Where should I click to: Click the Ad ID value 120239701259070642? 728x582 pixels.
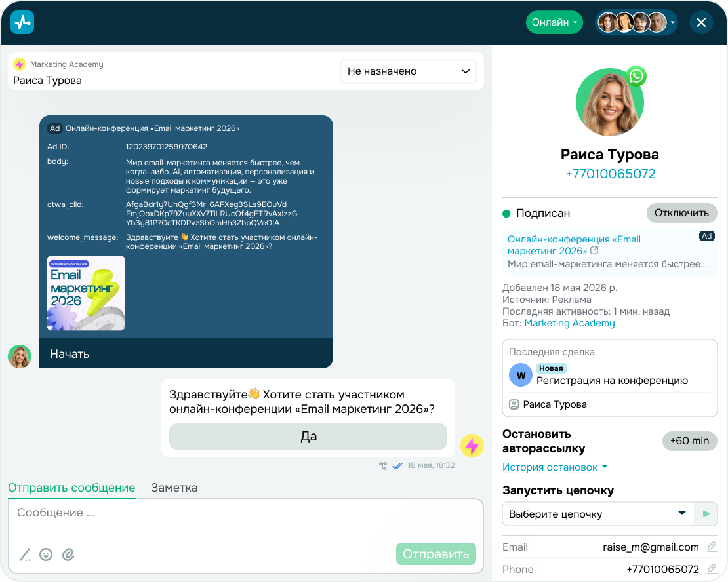(x=167, y=147)
